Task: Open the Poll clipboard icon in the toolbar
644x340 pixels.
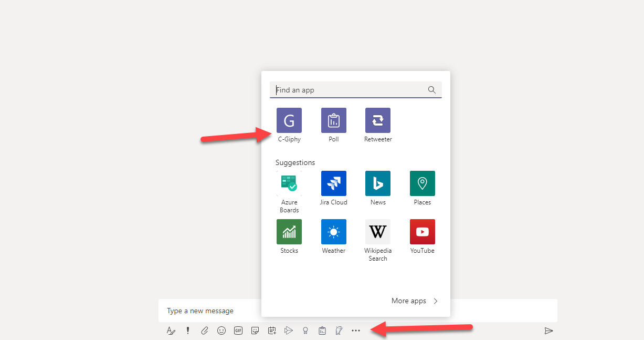Action: click(x=322, y=331)
